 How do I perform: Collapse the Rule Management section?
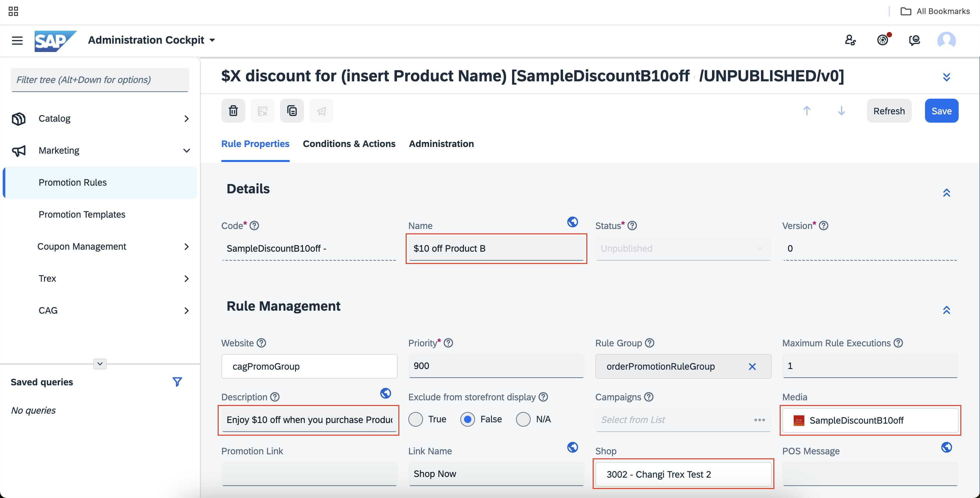click(x=947, y=310)
